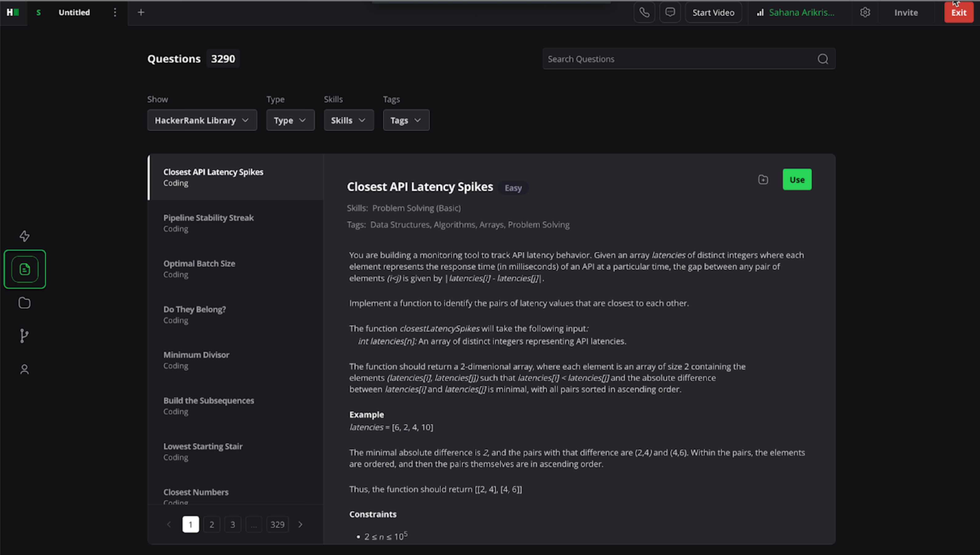Click the search magnifier icon
Viewport: 980px width, 555px height.
click(823, 59)
